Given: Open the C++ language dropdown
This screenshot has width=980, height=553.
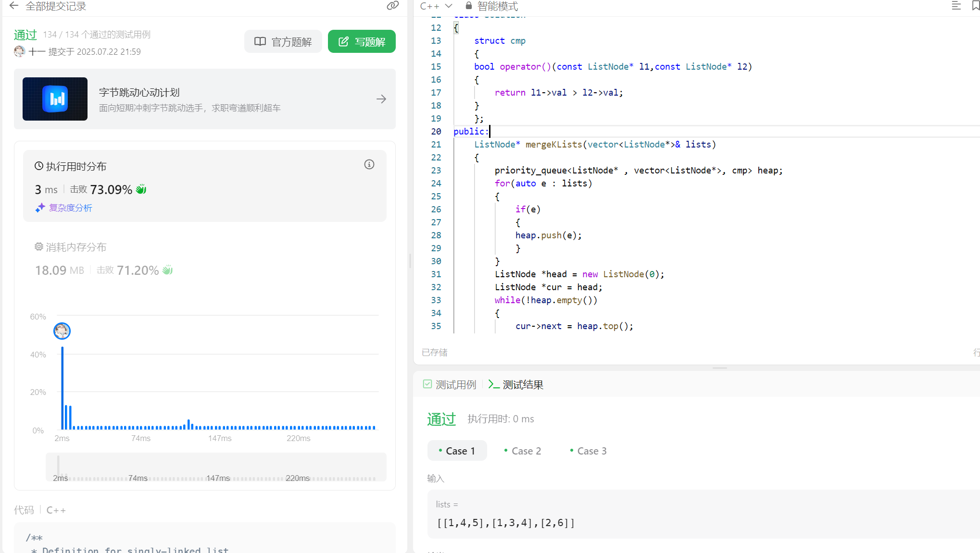Looking at the screenshot, I should (436, 6).
